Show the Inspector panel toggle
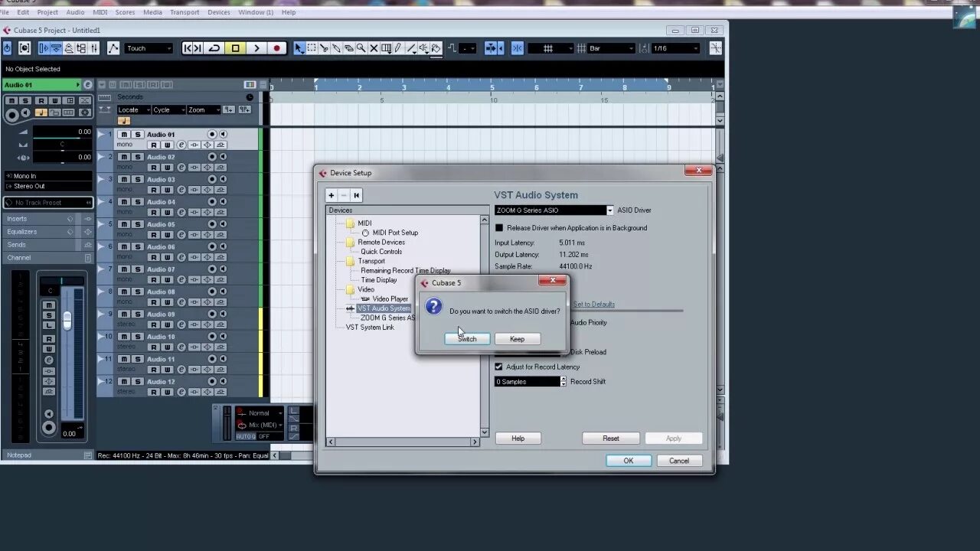980x551 pixels. click(44, 48)
